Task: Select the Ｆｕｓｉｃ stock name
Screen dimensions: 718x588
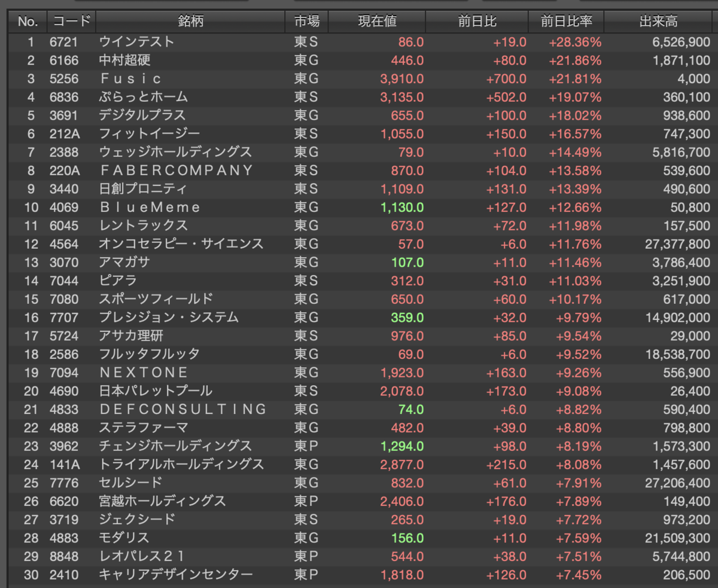Action: point(130,79)
